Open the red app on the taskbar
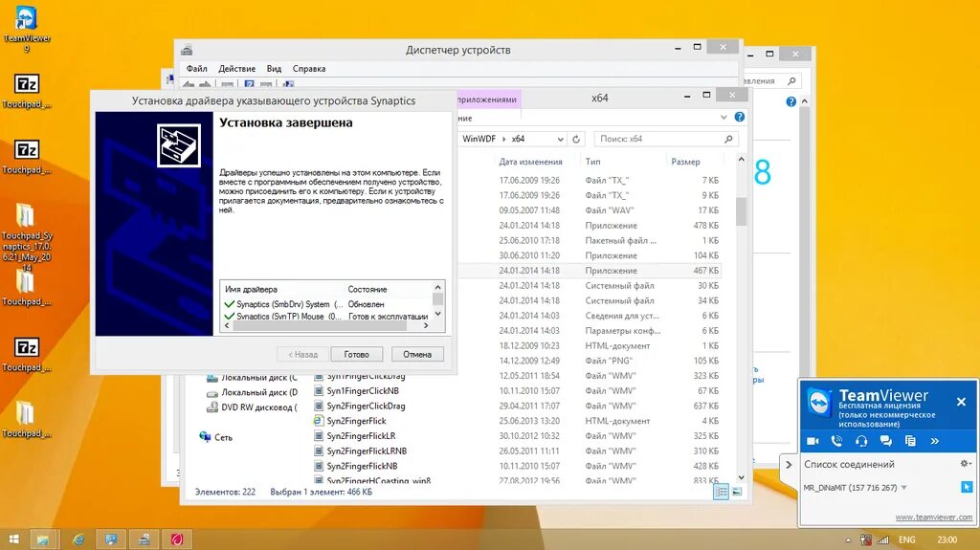Screen dimensions: 980x550 tap(177, 539)
